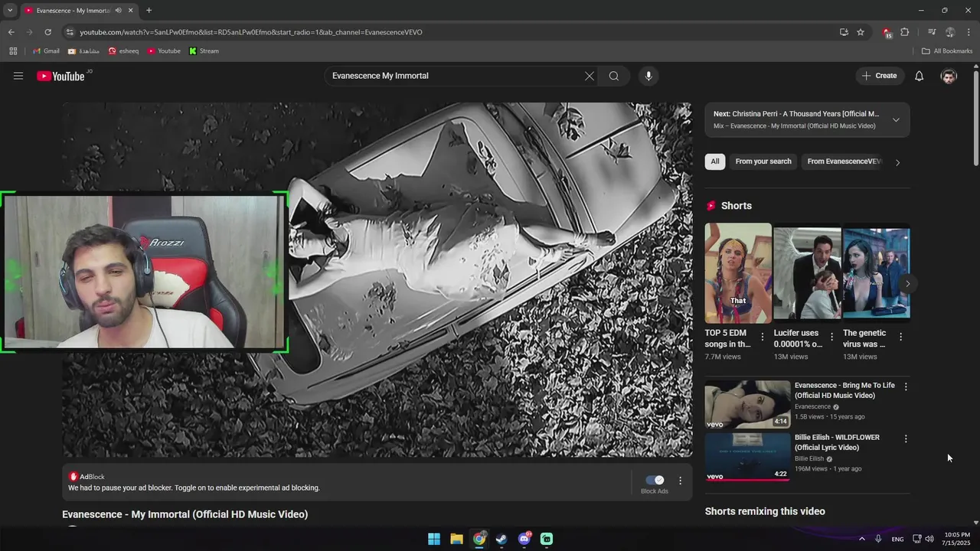This screenshot has height=551, width=980.
Task: Go to YouTube home via logo
Action: coord(60,76)
